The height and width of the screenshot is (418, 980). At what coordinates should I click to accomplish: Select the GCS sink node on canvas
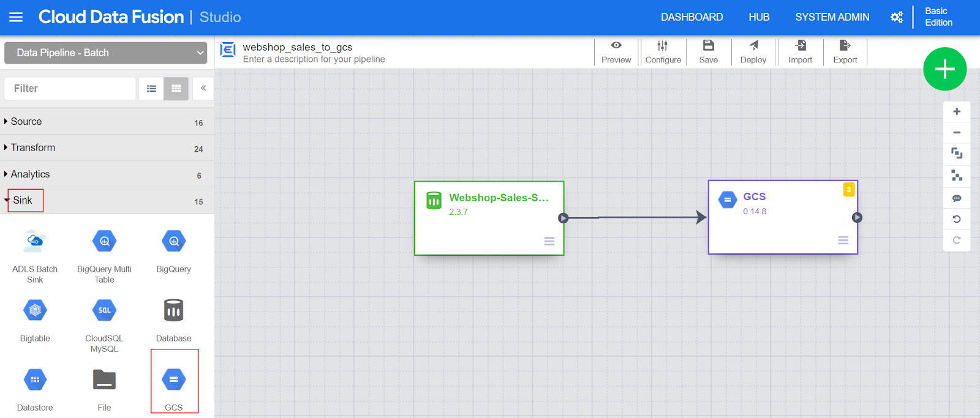coord(783,217)
